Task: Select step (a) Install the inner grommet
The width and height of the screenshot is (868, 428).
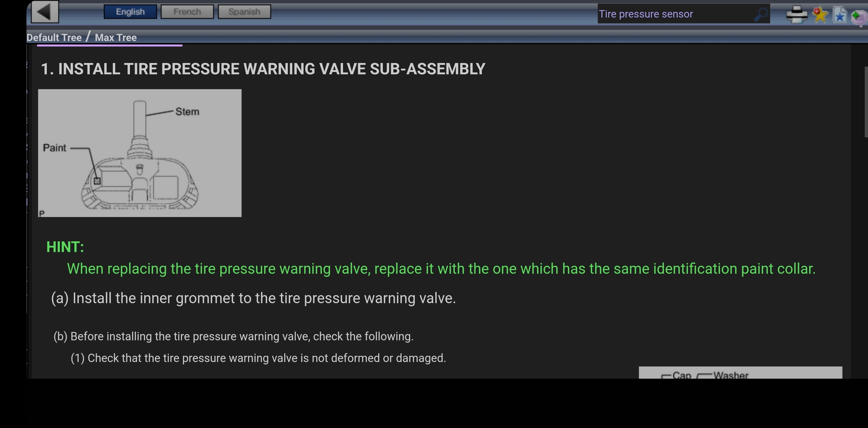Action: pyautogui.click(x=253, y=298)
